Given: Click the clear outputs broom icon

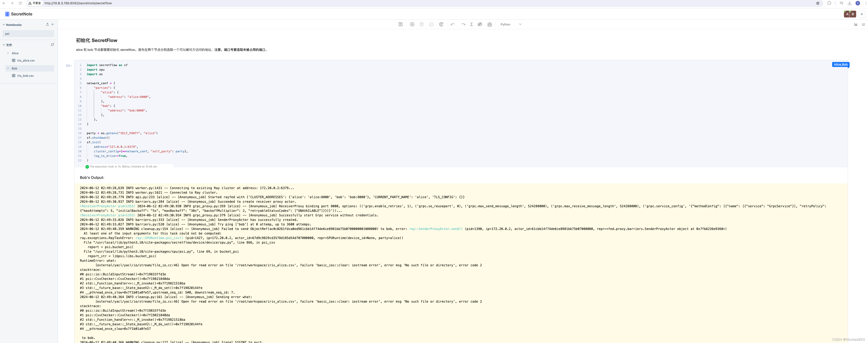Looking at the screenshot, I should [x=489, y=24].
